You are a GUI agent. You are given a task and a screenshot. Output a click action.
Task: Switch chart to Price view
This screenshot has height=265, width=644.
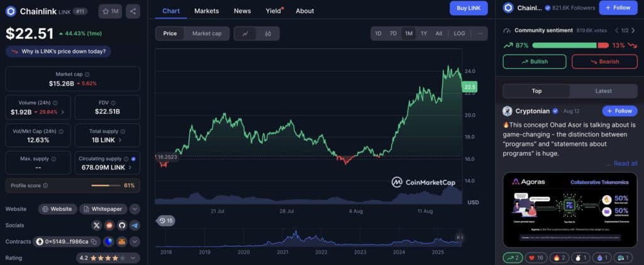pos(170,34)
